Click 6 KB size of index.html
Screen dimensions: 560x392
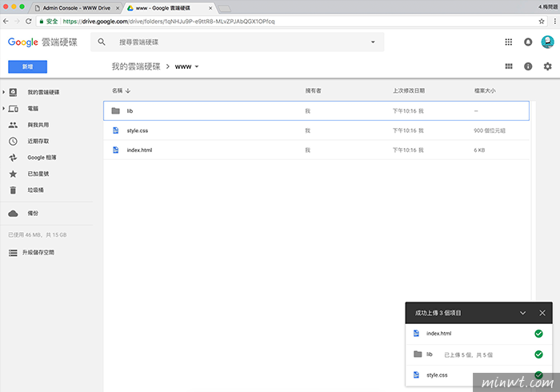point(479,150)
